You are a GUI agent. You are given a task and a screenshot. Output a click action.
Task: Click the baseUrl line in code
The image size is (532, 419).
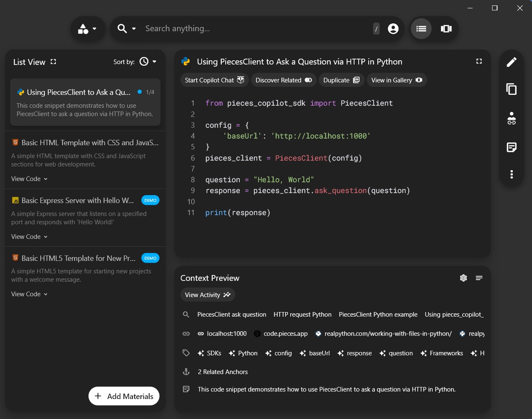[296, 136]
